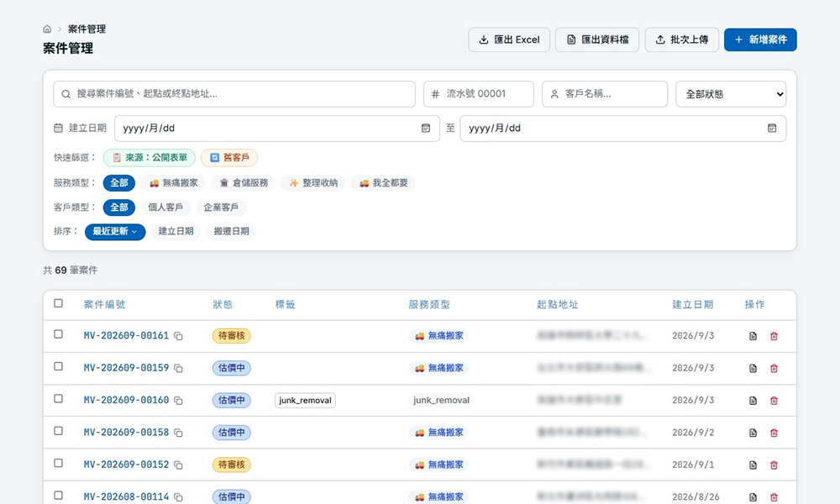Click the 匯出資料檔 button
Image resolution: width=840 pixels, height=504 pixels.
596,39
